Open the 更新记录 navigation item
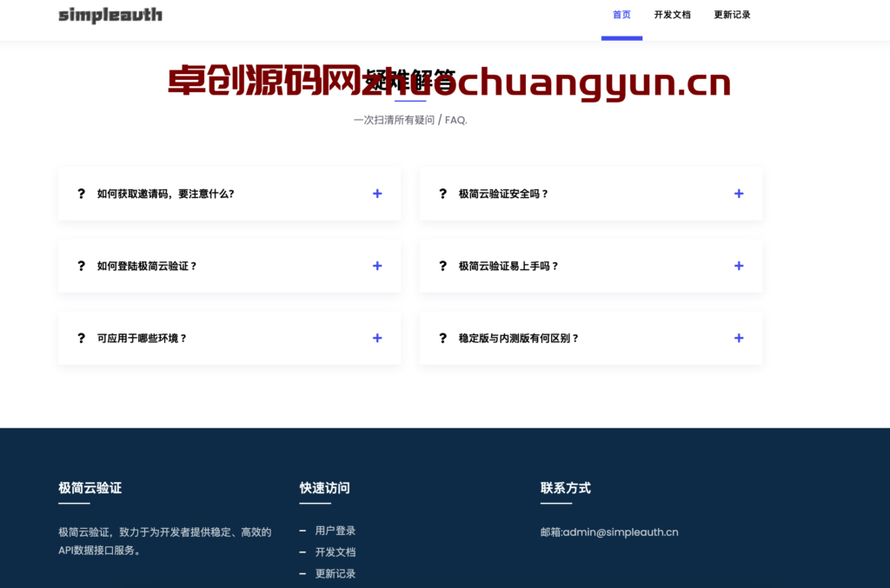This screenshot has width=890, height=588. [732, 15]
